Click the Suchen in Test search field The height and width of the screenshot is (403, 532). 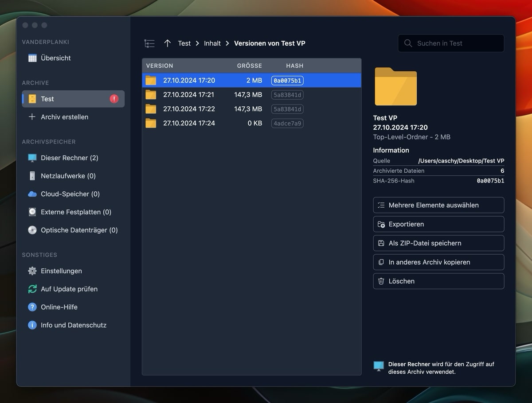coord(450,43)
